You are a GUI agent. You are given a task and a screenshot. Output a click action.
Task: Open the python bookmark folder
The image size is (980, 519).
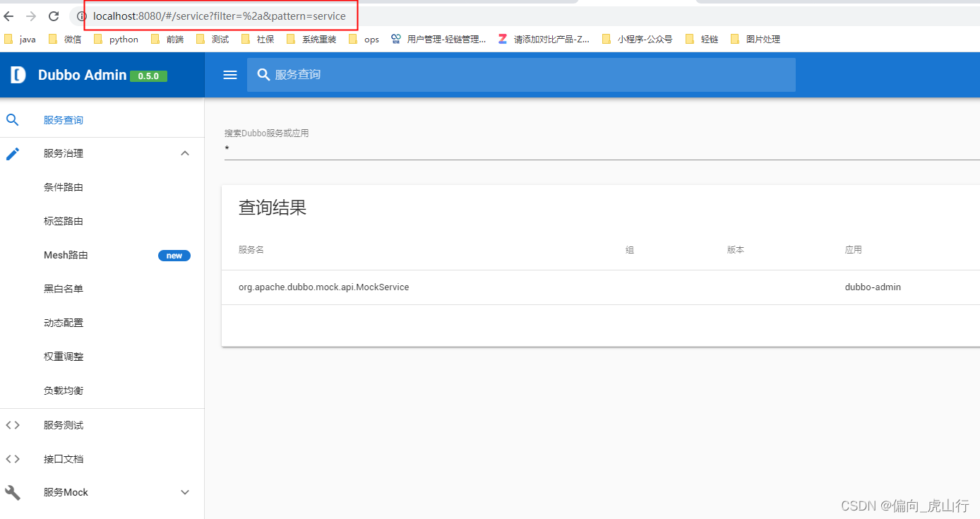tap(116, 40)
